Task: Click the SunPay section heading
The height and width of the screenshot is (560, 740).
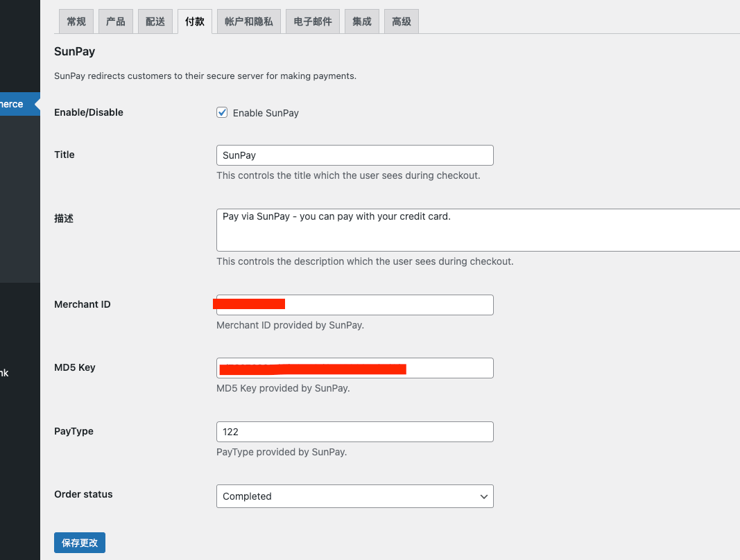Action: (x=75, y=51)
